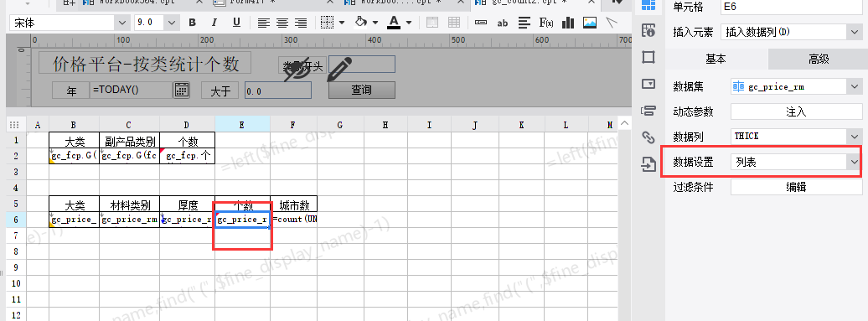Open hyperlink panel icon
This screenshot has width=868, height=321.
(648, 137)
